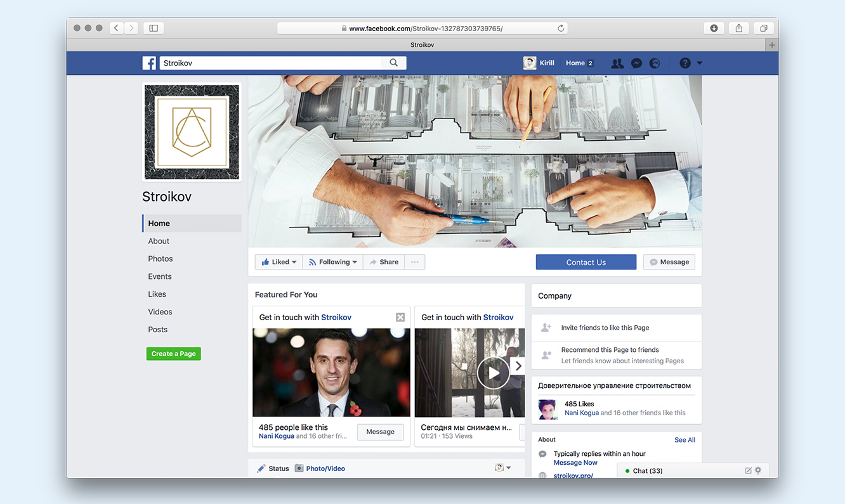Open the Following dropdown button
Screen dimensions: 845x504
tap(333, 262)
